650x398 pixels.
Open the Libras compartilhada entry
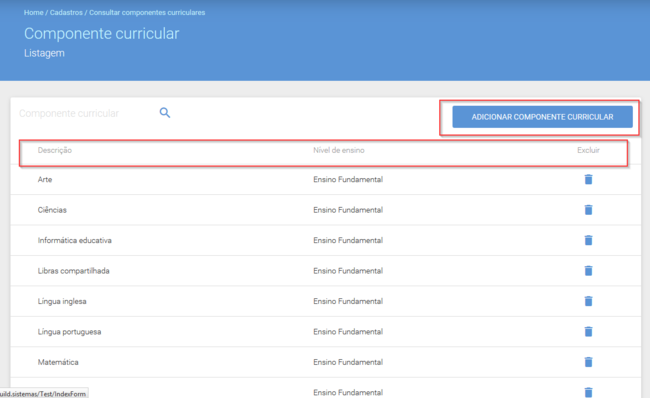(73, 271)
